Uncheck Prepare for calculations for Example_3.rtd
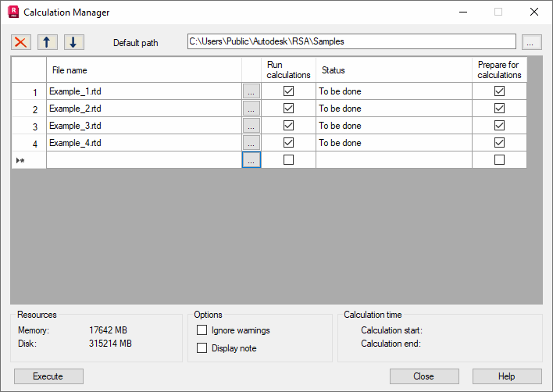553x392 pixels. coord(499,125)
